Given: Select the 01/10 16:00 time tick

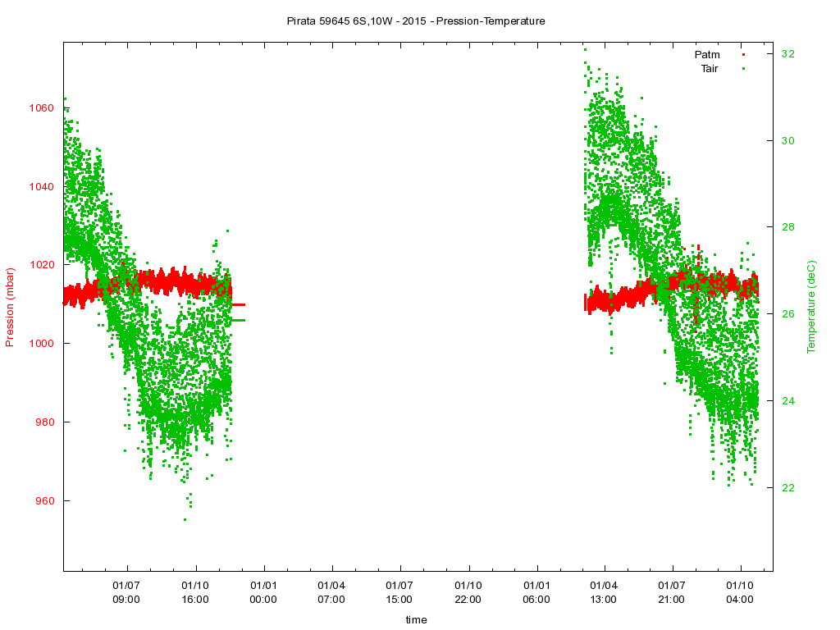Looking at the screenshot, I should pyautogui.click(x=195, y=593).
